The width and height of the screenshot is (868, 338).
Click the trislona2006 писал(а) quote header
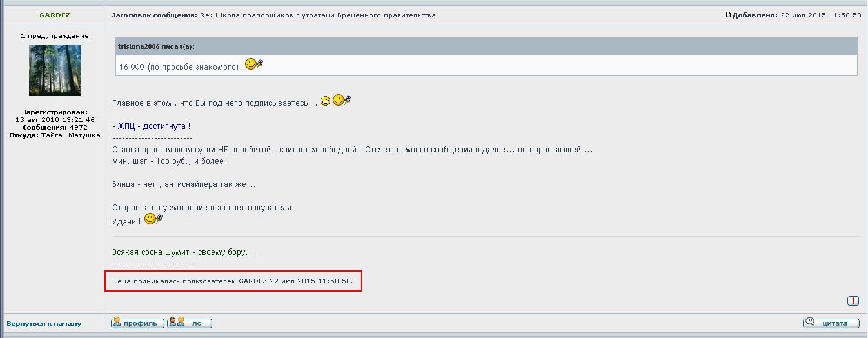click(157, 46)
